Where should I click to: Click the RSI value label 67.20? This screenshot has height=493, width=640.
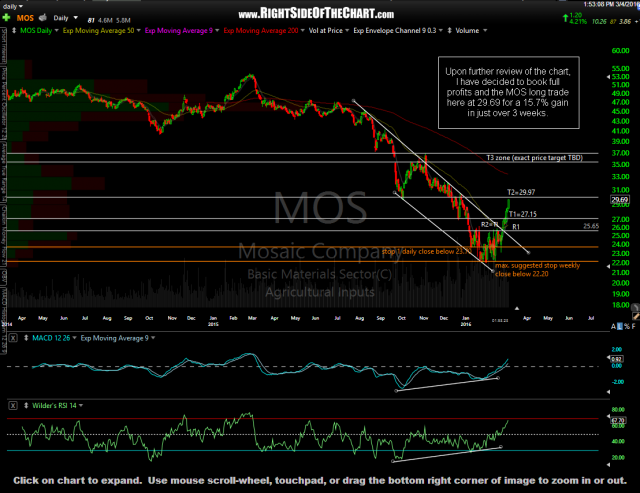pos(618,420)
